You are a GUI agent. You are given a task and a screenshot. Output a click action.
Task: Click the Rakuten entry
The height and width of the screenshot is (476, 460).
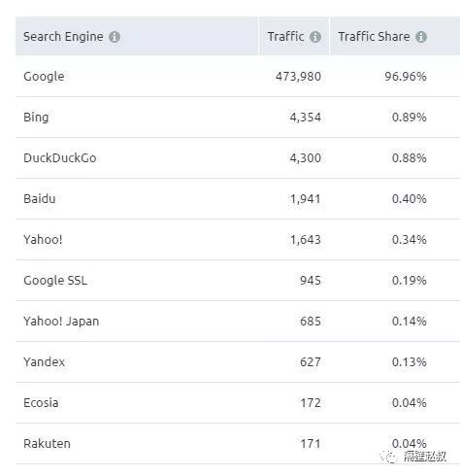coord(47,444)
